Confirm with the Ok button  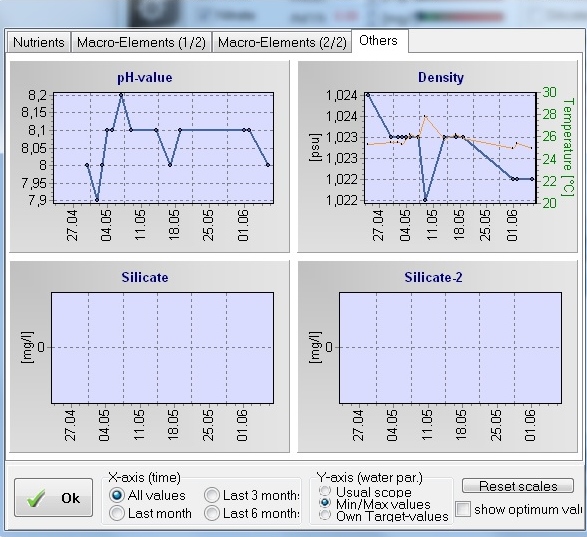54,498
